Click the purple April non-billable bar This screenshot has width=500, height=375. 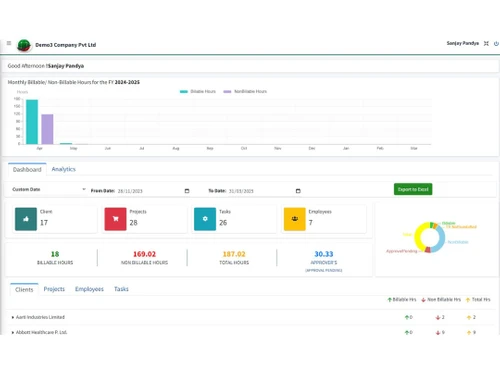click(47, 129)
